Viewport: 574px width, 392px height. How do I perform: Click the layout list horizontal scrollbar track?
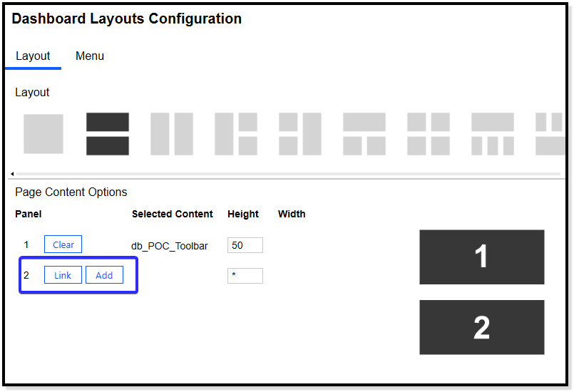click(x=285, y=174)
